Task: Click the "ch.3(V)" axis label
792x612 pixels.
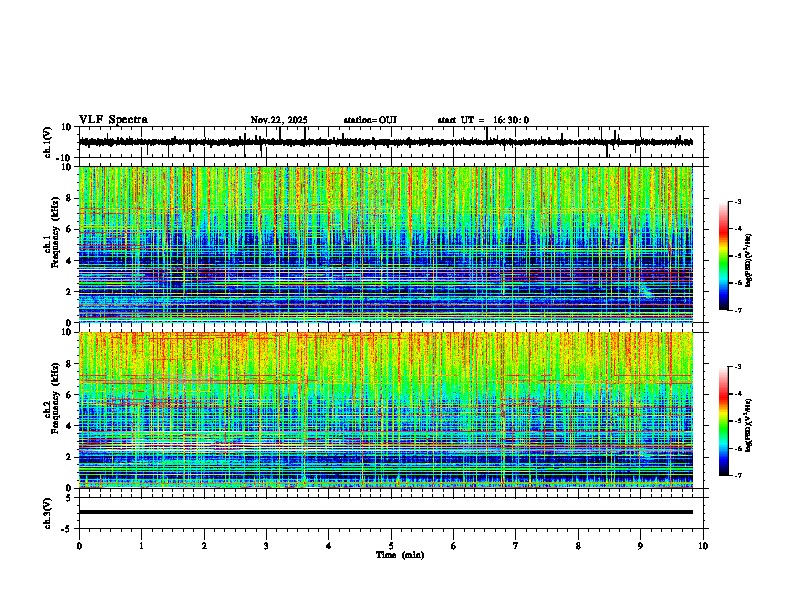Action: [48, 513]
